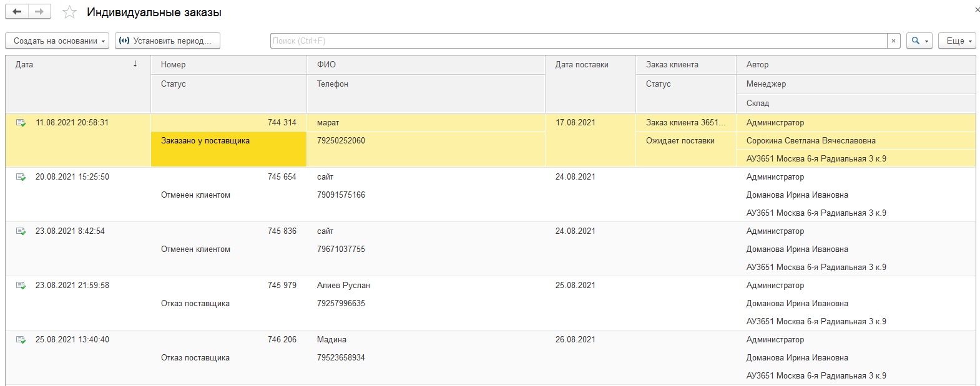The width and height of the screenshot is (980, 386).
Task: Focus the 'Поиск (Ctrl+F)' search field
Action: (x=578, y=41)
